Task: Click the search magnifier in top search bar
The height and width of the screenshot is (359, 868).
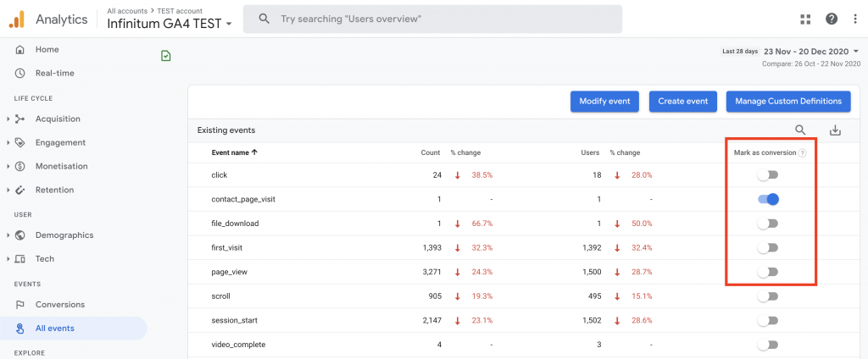Action: (264, 19)
